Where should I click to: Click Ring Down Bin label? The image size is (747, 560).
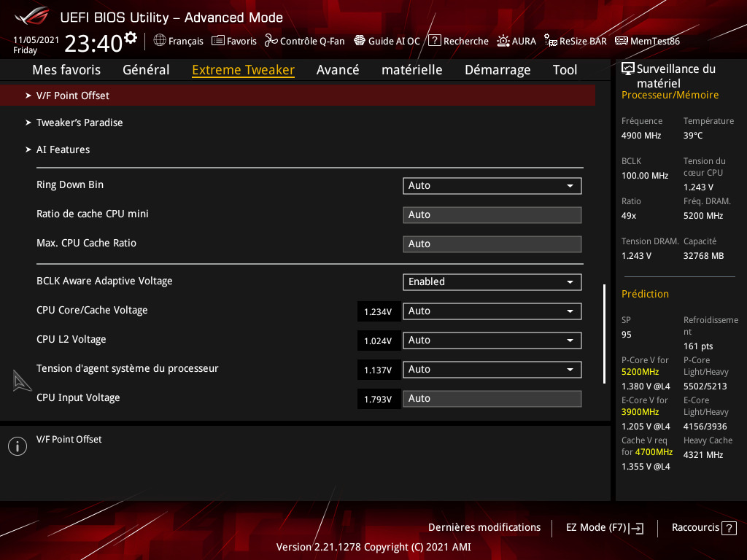(70, 184)
